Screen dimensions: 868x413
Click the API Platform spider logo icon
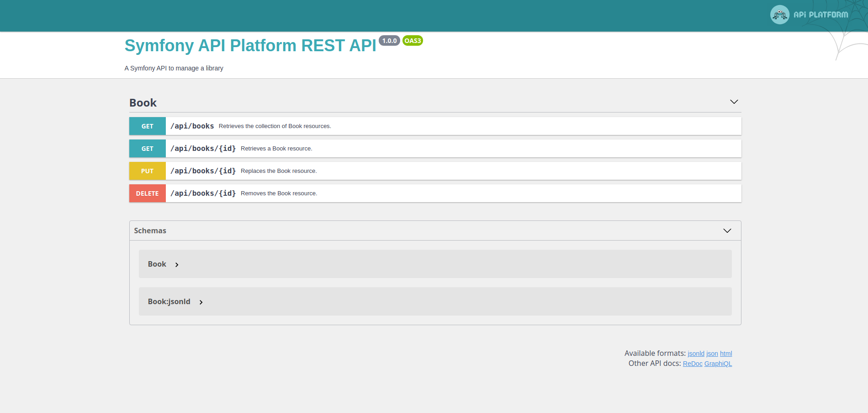click(x=779, y=15)
